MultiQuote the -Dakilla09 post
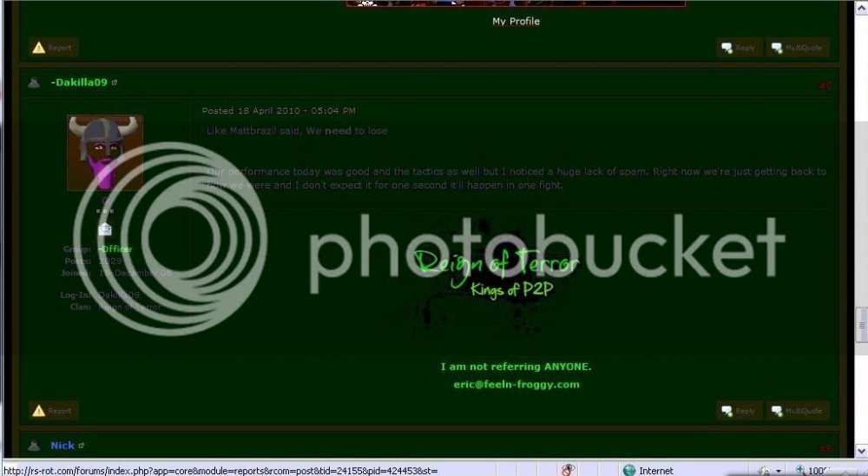This screenshot has width=868, height=476. pyautogui.click(x=798, y=411)
